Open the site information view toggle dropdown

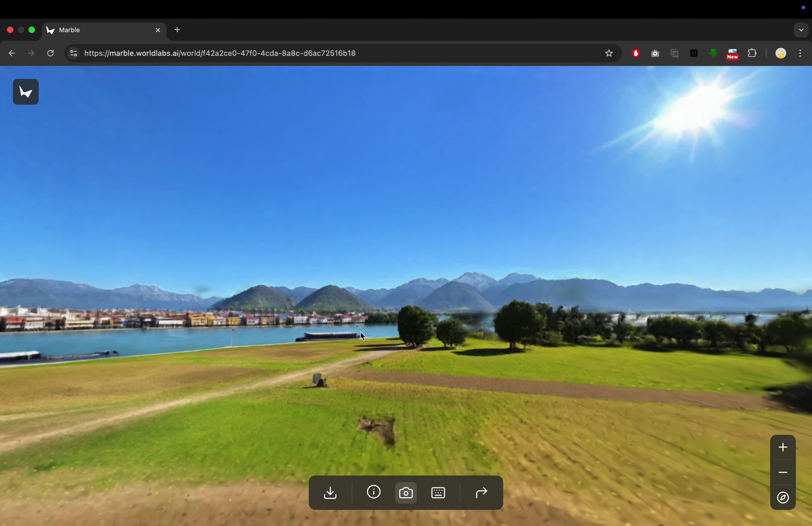click(x=73, y=53)
